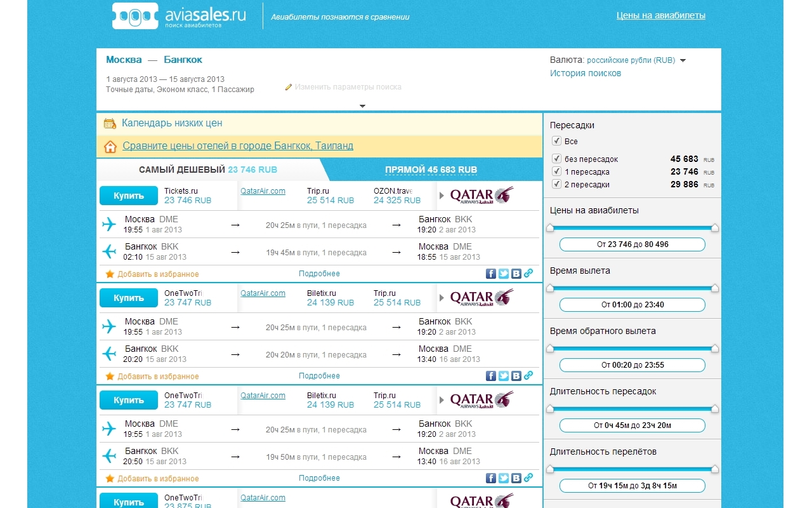This screenshot has width=812, height=508.
Task: Click right handle of Время обратного вылета slider
Action: pos(715,348)
